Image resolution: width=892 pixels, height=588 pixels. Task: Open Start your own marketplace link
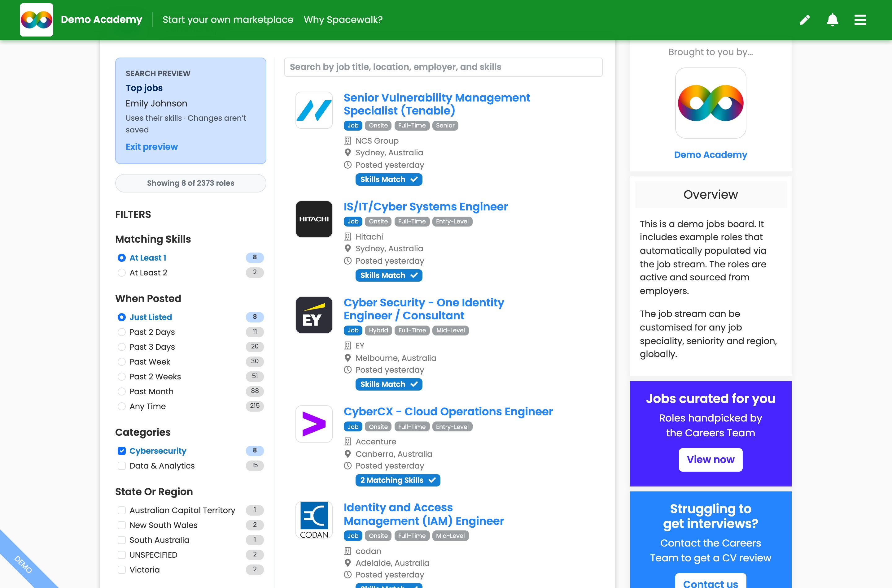tap(228, 19)
